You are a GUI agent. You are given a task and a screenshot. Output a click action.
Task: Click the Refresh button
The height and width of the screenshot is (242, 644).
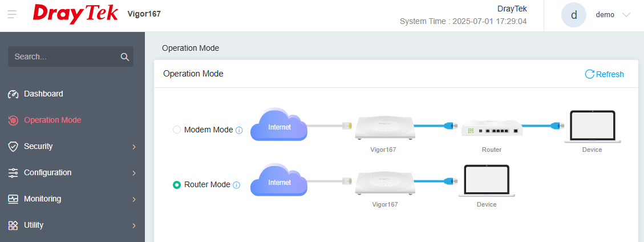click(605, 74)
